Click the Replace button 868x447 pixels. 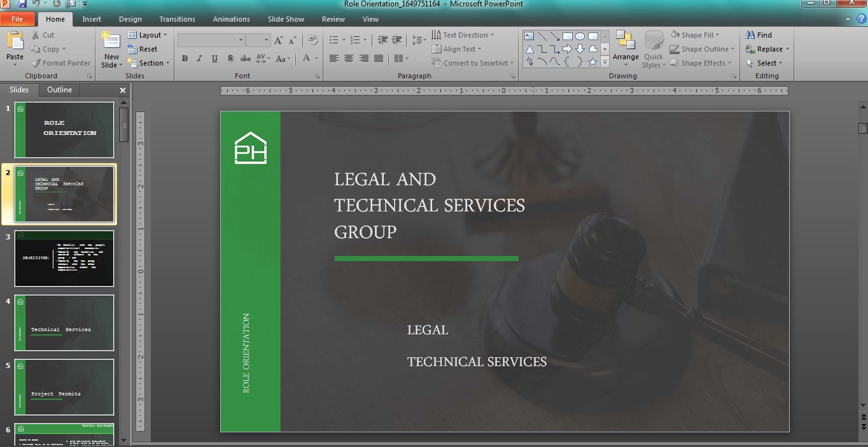coord(767,49)
